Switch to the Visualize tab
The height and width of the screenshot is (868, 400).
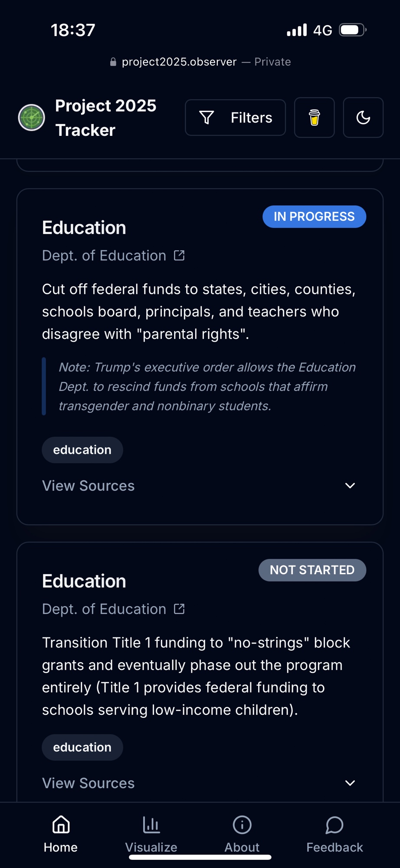[151, 834]
